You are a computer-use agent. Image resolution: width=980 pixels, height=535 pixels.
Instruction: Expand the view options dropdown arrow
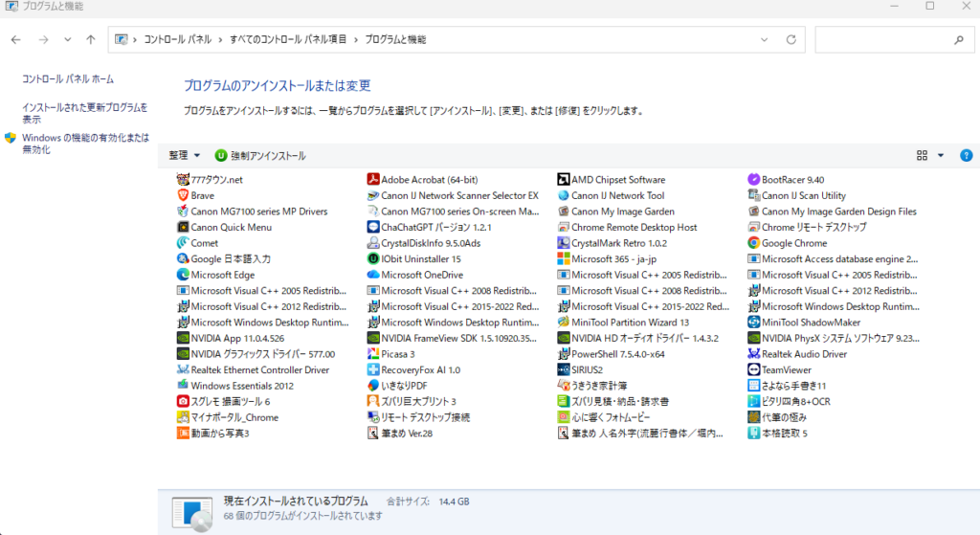tap(941, 155)
